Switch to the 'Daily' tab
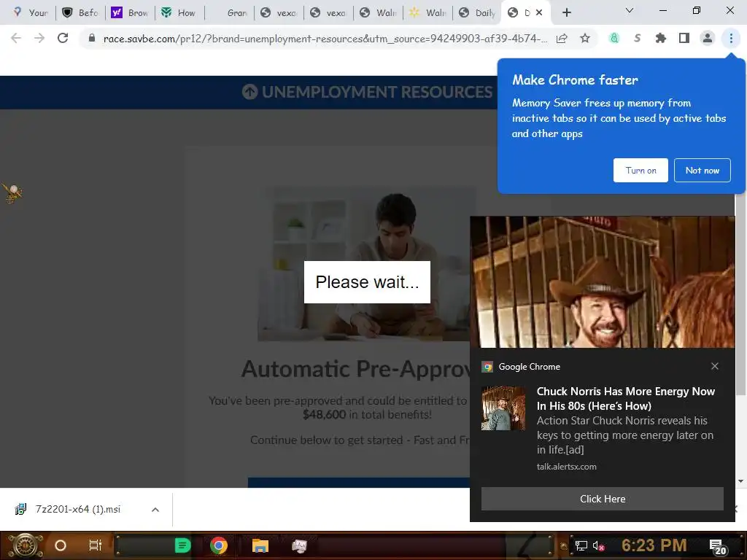 [477, 13]
